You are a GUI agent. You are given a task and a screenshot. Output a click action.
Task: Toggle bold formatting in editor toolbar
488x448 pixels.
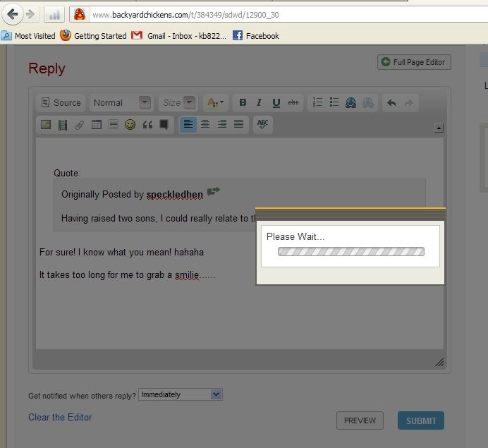243,103
